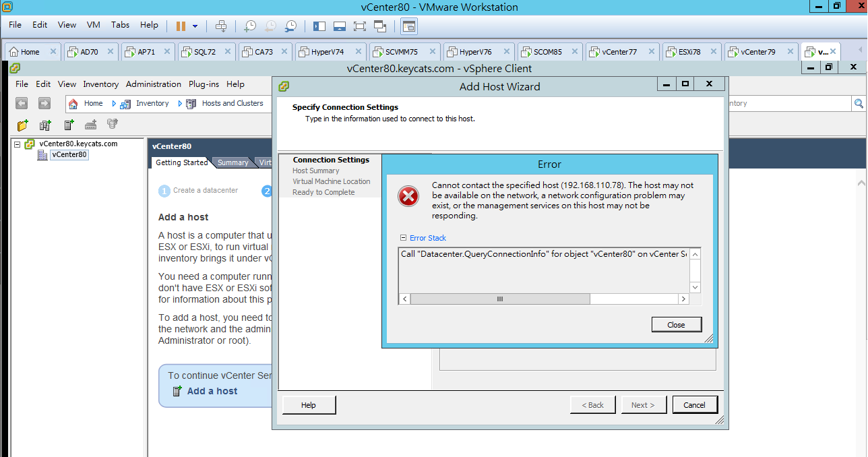
Task: Click the red error icon
Action: (x=408, y=196)
